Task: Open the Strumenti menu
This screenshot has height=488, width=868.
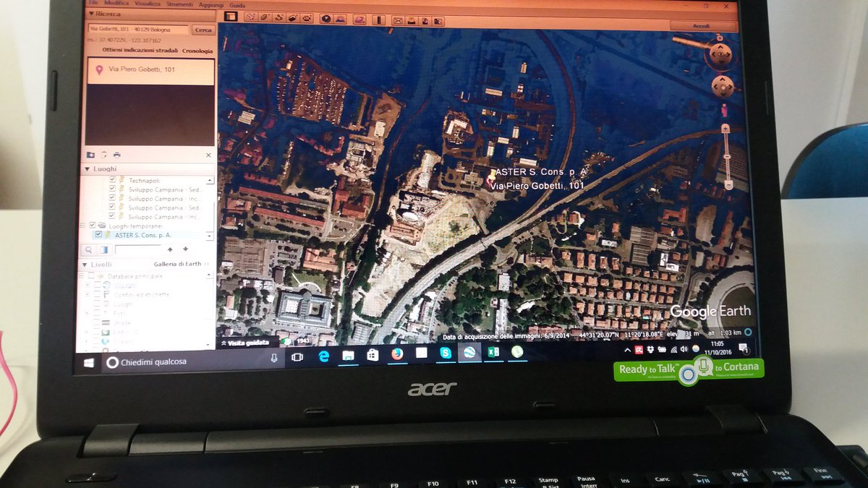Action: click(179, 4)
